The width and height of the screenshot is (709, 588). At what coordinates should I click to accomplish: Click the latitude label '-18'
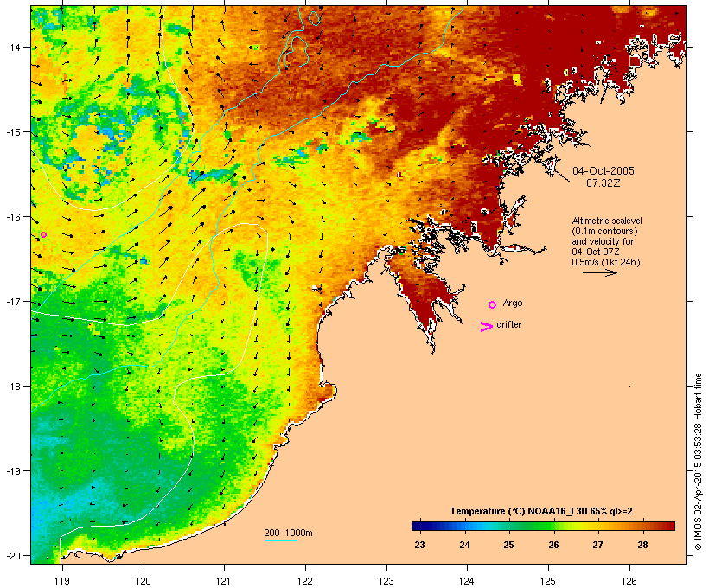pyautogui.click(x=13, y=387)
